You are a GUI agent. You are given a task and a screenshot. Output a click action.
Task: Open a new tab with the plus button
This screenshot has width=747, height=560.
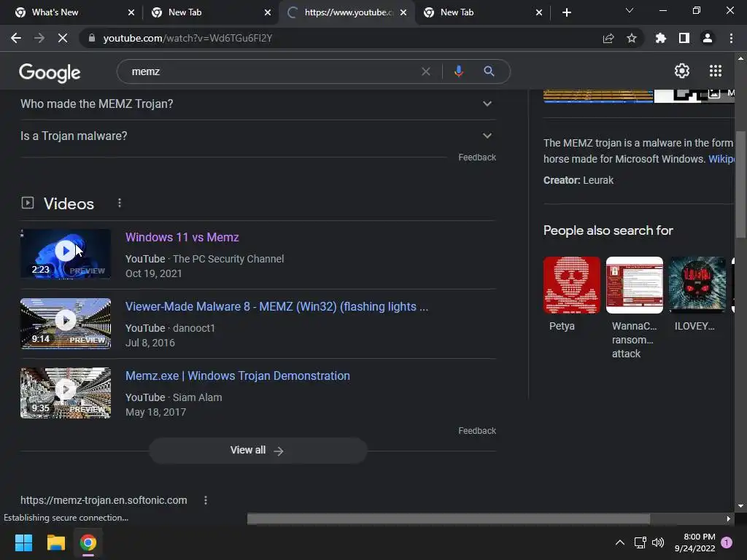(x=566, y=12)
